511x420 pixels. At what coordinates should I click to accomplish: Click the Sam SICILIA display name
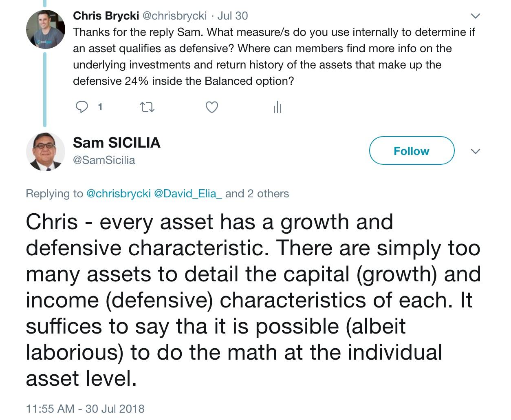(x=117, y=143)
